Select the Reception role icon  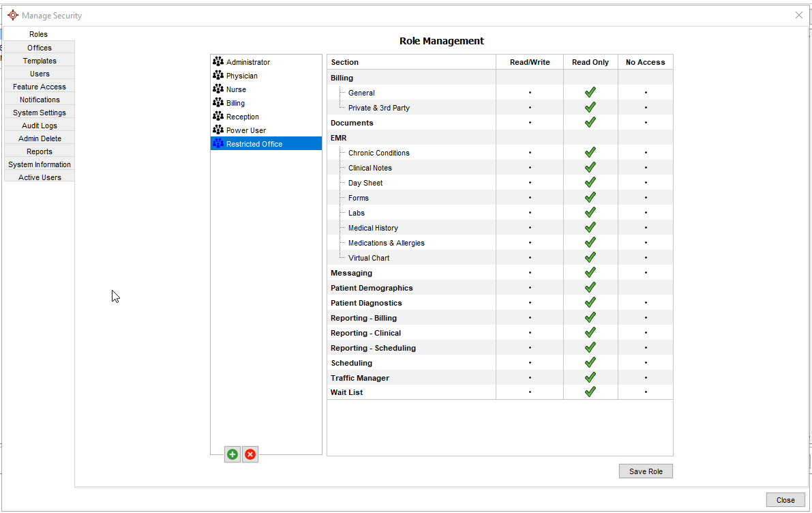point(218,117)
